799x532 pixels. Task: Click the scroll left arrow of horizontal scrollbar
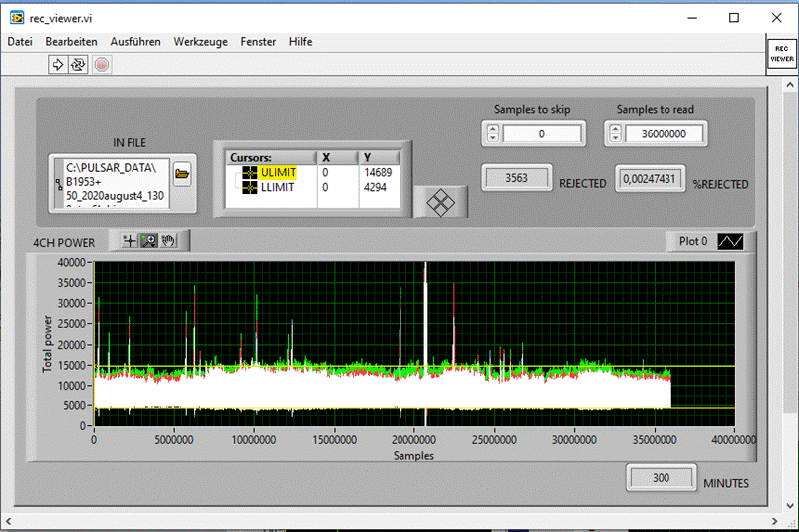(8, 521)
